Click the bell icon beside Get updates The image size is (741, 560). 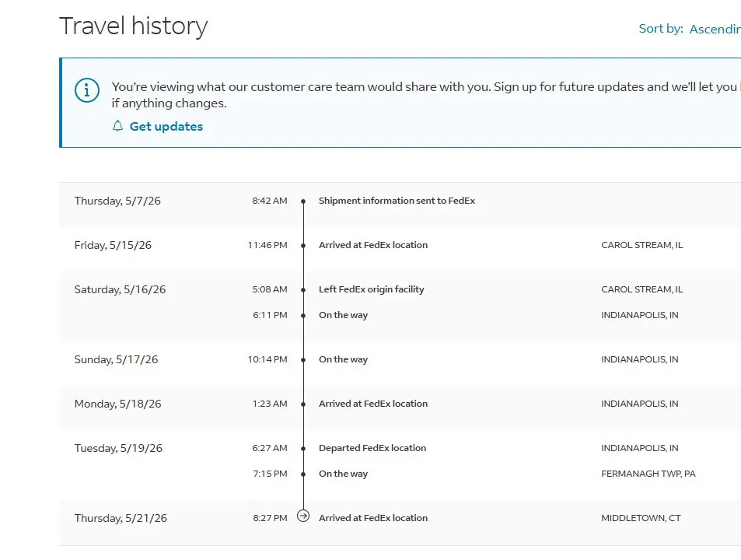[x=117, y=126]
